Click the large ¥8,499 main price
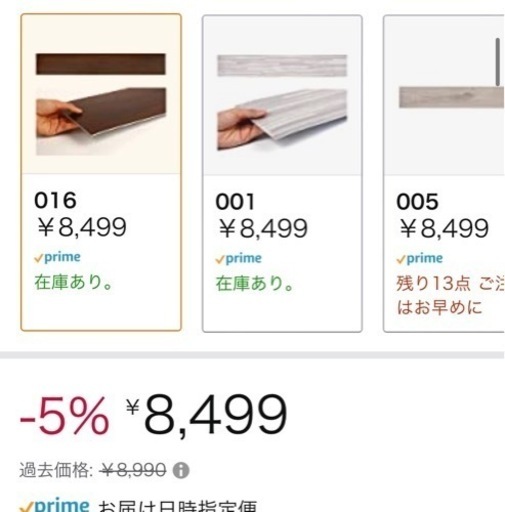505x512 pixels. click(207, 415)
